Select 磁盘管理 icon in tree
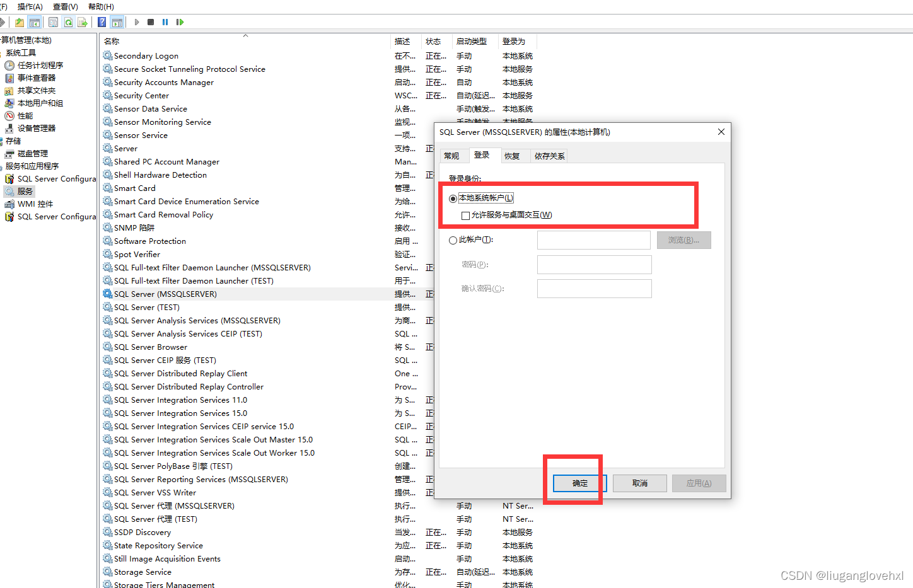This screenshot has width=913, height=588. click(x=9, y=154)
